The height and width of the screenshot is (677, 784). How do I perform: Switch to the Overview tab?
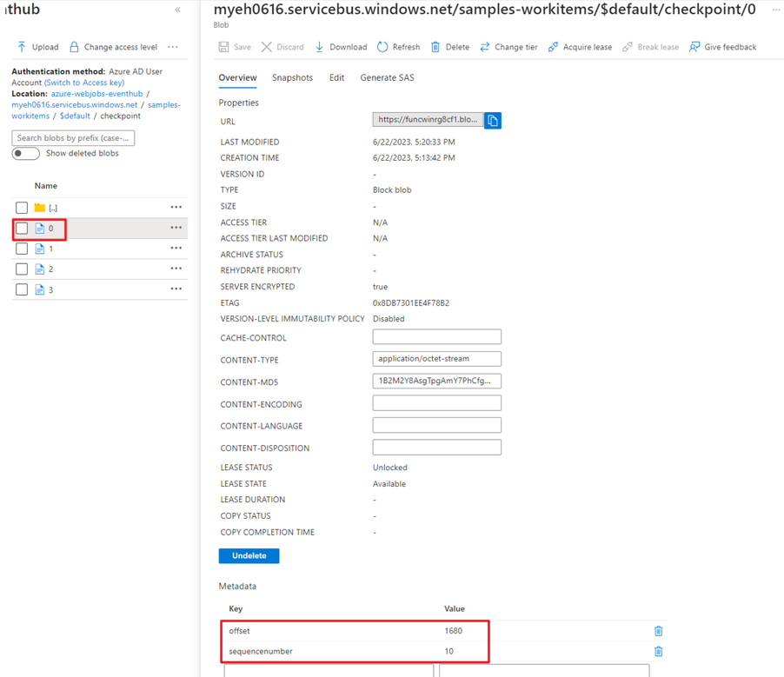click(x=237, y=78)
